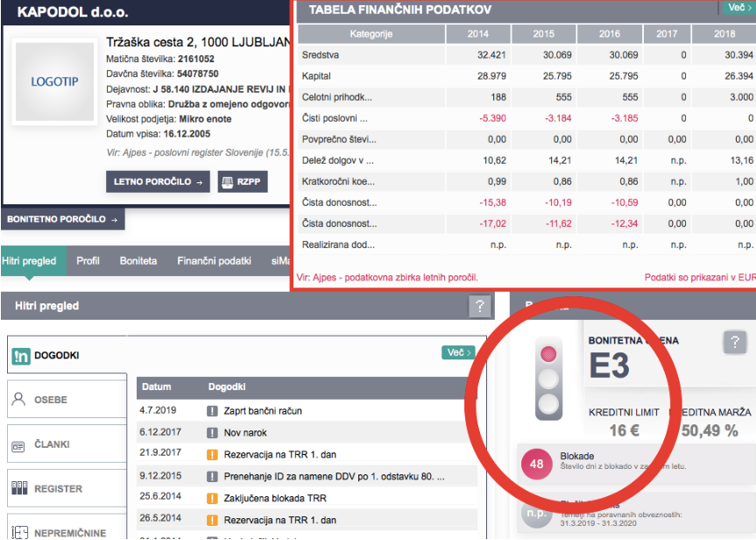Open the Finančni podatki tab

(x=214, y=261)
